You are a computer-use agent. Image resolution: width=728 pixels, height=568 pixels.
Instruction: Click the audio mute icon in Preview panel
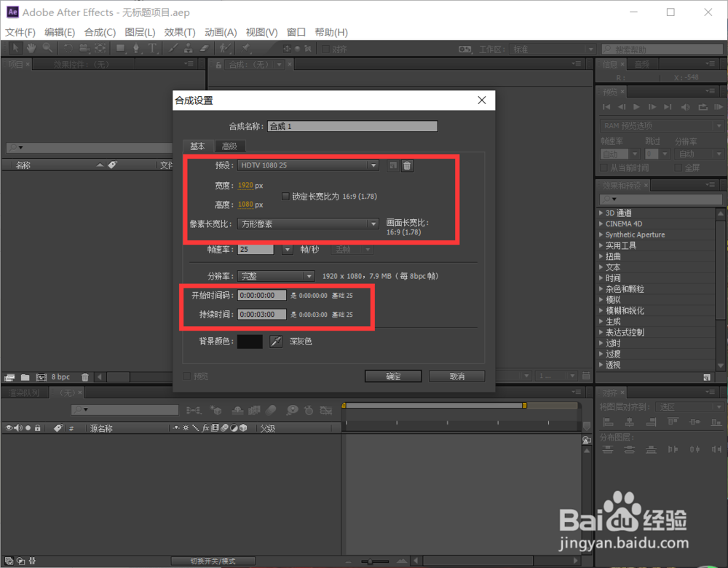685,107
